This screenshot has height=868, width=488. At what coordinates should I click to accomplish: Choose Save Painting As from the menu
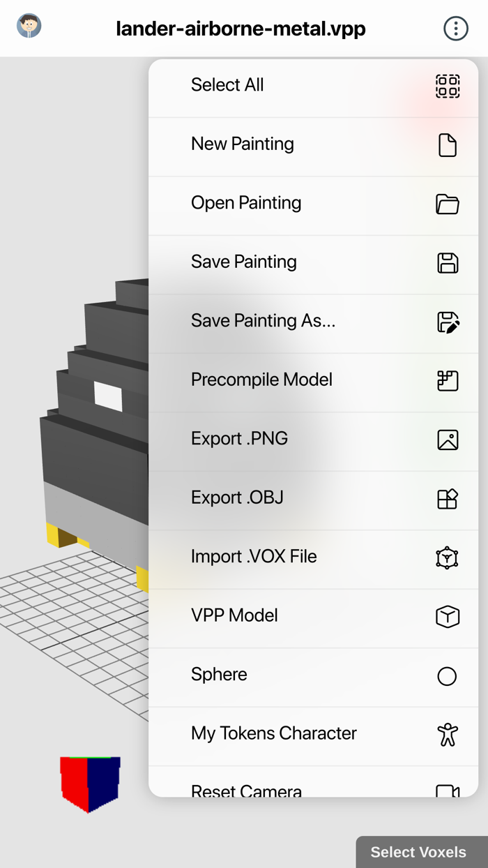click(x=264, y=321)
